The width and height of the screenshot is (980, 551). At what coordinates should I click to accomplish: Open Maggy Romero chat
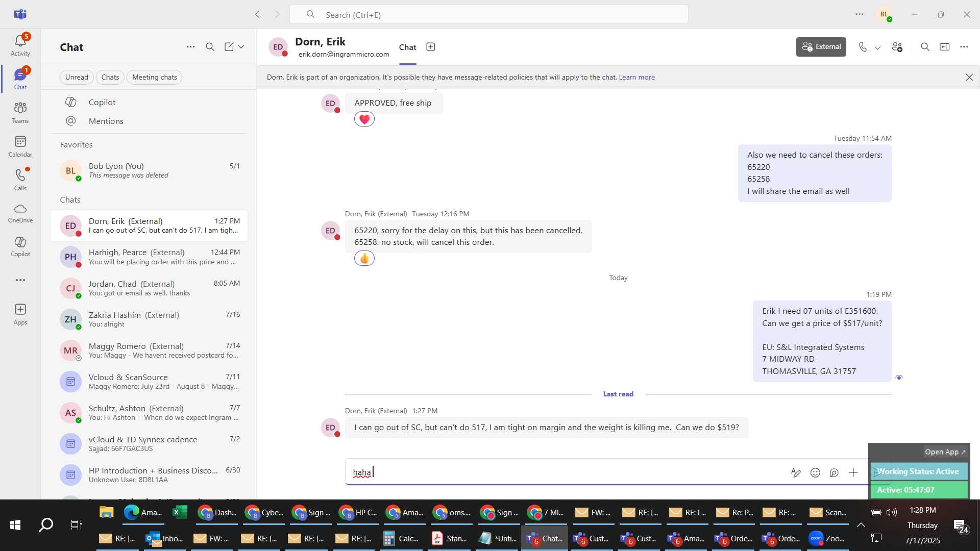149,350
